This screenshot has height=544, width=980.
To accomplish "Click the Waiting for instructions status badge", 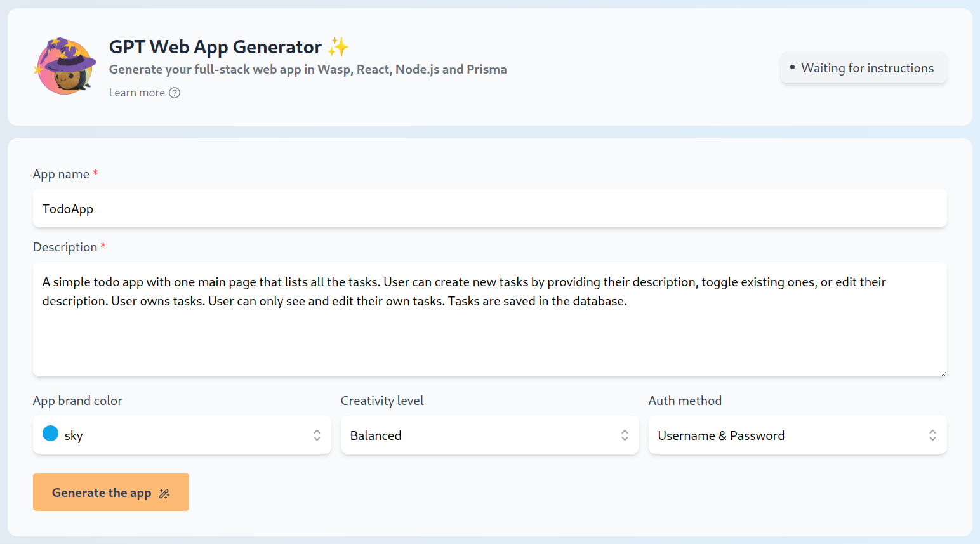I will click(x=863, y=68).
